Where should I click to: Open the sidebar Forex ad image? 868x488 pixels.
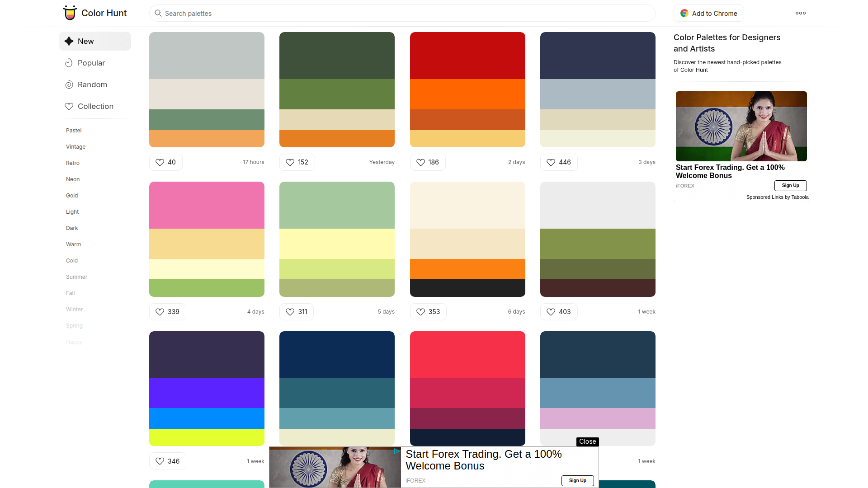click(x=741, y=126)
